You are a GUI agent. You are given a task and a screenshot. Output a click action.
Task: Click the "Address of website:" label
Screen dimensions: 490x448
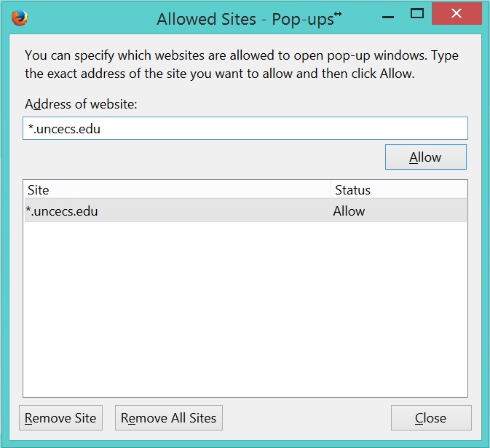pyautogui.click(x=81, y=104)
